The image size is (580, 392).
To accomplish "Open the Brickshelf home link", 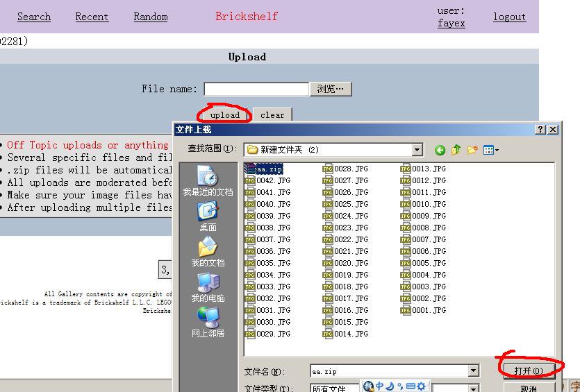I will coord(247,16).
